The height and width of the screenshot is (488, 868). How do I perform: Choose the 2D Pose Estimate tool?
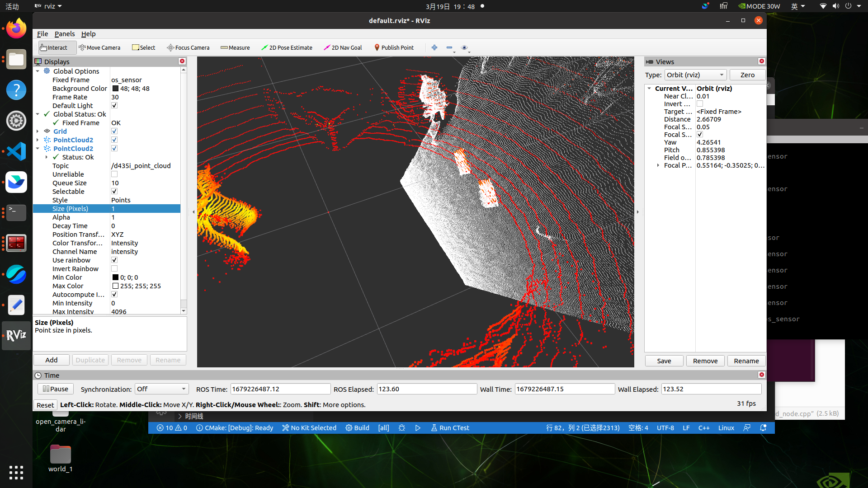[287, 47]
